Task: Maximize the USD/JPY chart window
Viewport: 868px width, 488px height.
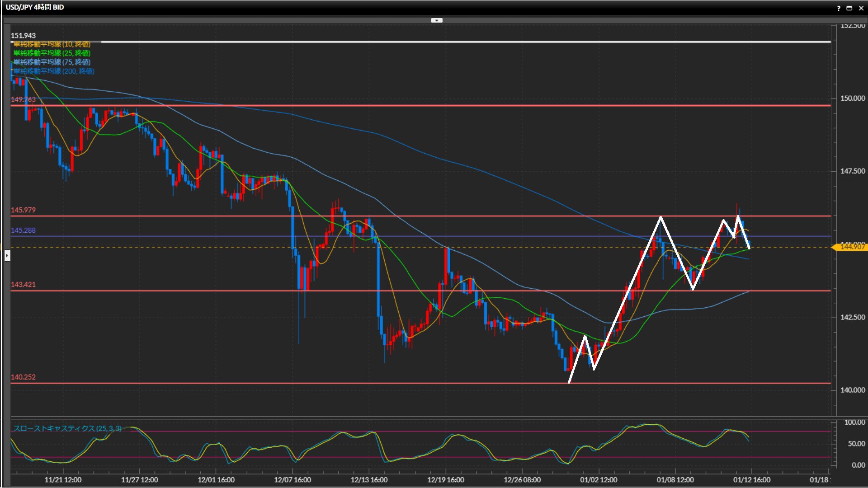Action: coord(849,8)
